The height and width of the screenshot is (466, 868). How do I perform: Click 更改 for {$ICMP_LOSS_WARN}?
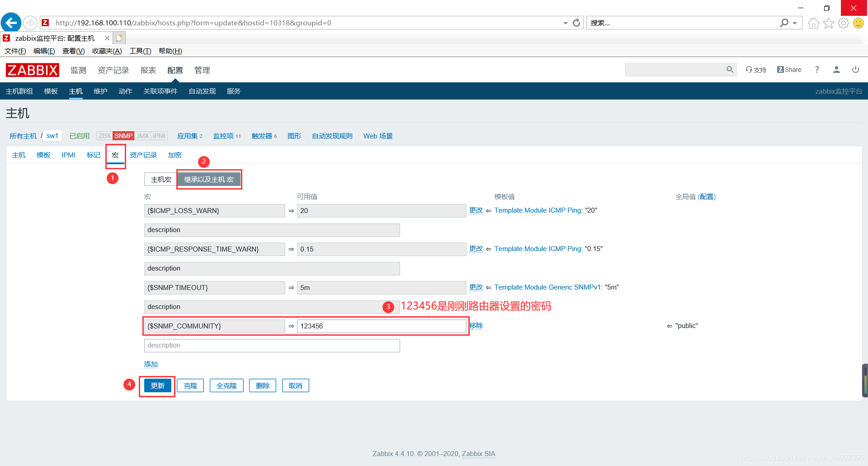pos(476,210)
